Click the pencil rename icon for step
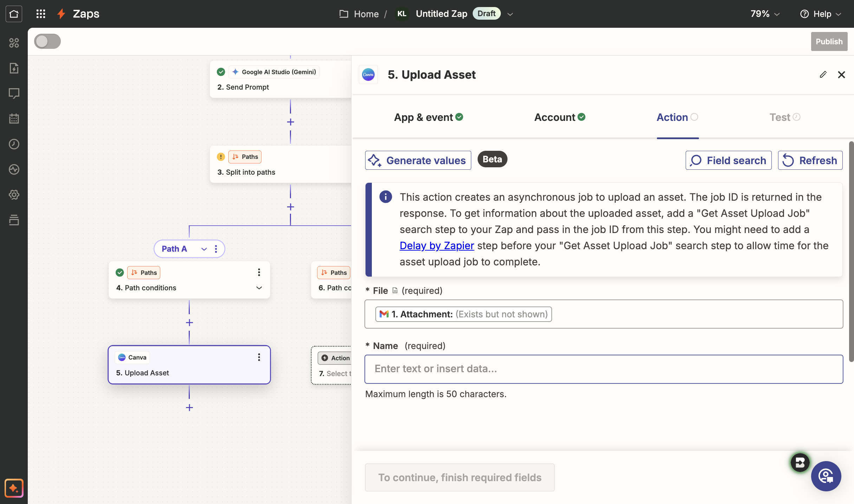 [x=823, y=75]
